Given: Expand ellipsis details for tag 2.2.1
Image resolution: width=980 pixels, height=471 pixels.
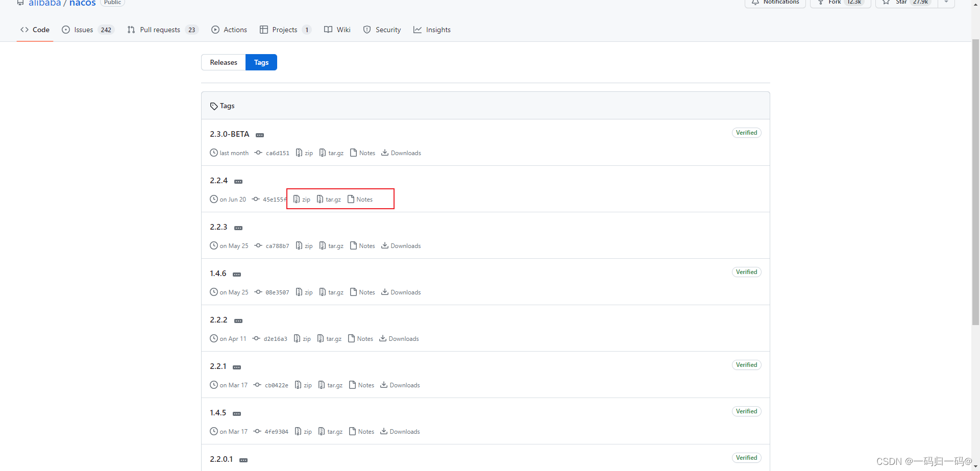Looking at the screenshot, I should 237,367.
